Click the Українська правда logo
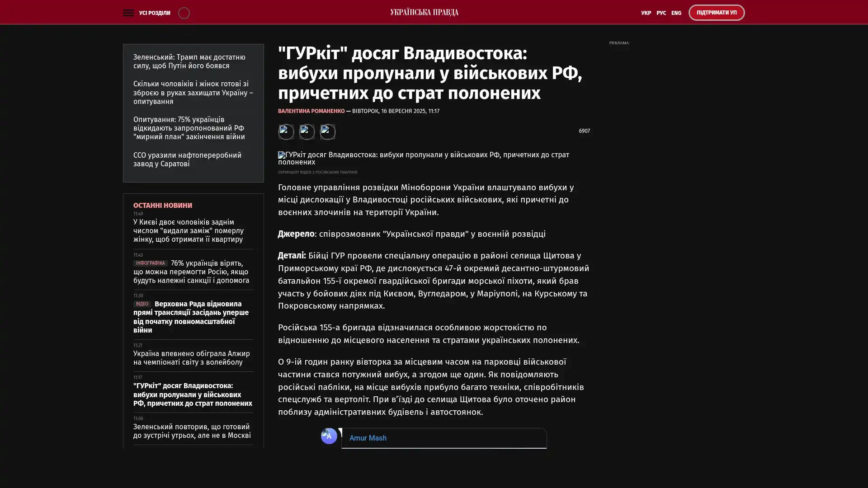Image resolution: width=868 pixels, height=488 pixels. pyautogui.click(x=424, y=12)
